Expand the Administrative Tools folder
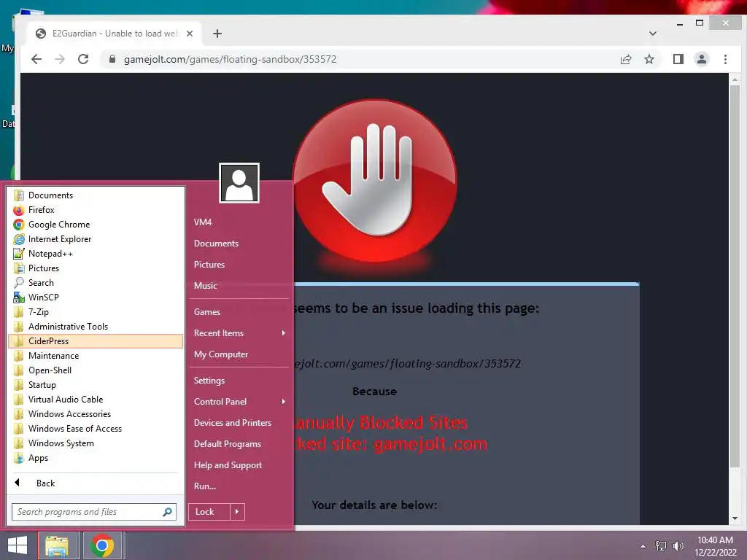 [x=96, y=327]
